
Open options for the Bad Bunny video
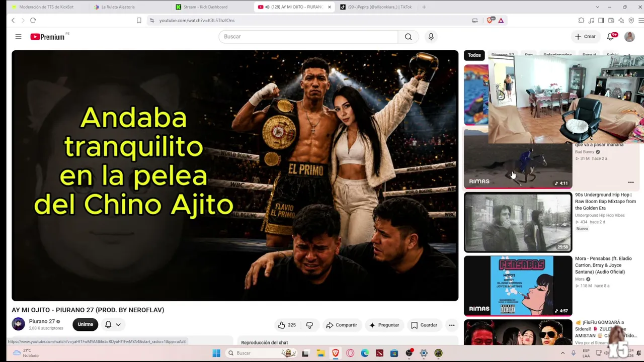click(x=631, y=183)
